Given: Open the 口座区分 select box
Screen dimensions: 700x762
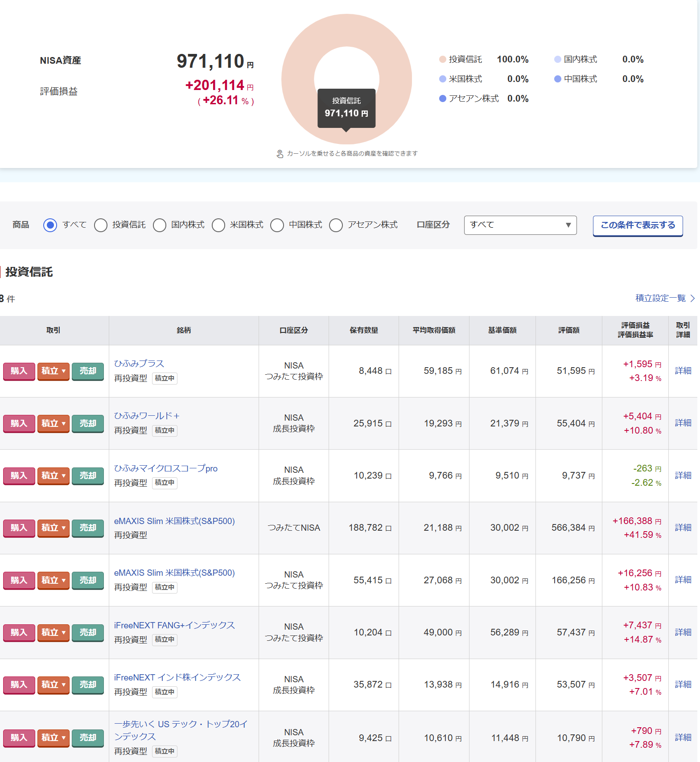Looking at the screenshot, I should pyautogui.click(x=520, y=225).
